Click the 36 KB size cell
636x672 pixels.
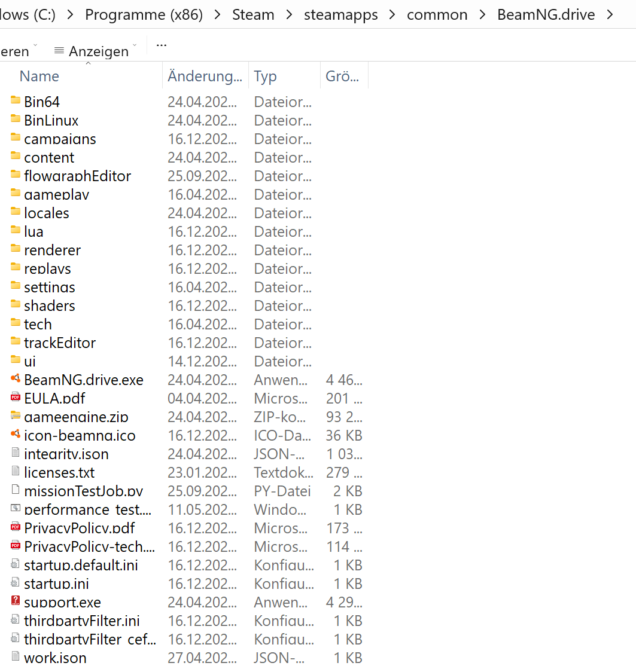[344, 435]
